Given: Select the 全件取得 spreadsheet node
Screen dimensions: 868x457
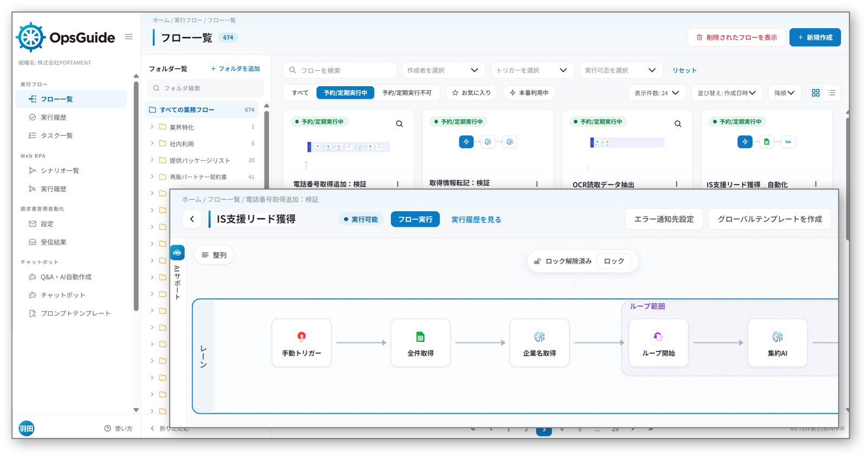Looking at the screenshot, I should [420, 343].
